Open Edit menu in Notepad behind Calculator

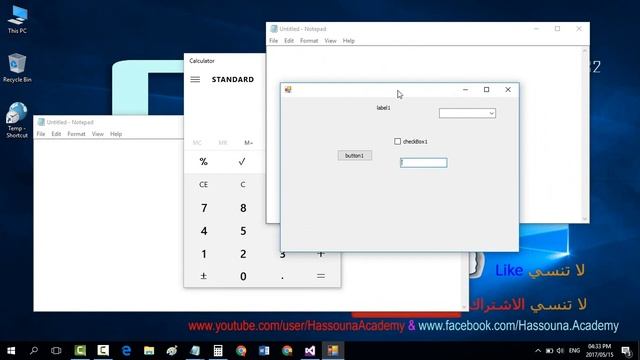[56, 134]
